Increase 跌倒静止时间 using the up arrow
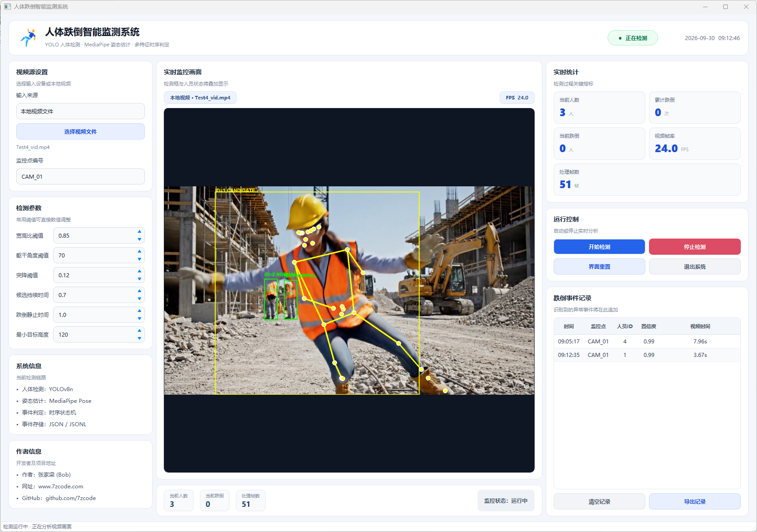The height and width of the screenshot is (532, 757). [140, 311]
